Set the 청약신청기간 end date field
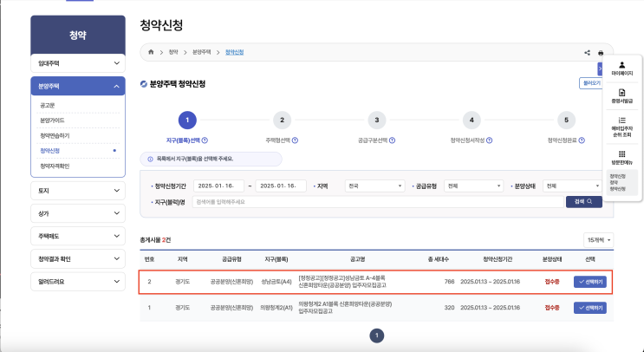644x352 pixels. tap(281, 186)
